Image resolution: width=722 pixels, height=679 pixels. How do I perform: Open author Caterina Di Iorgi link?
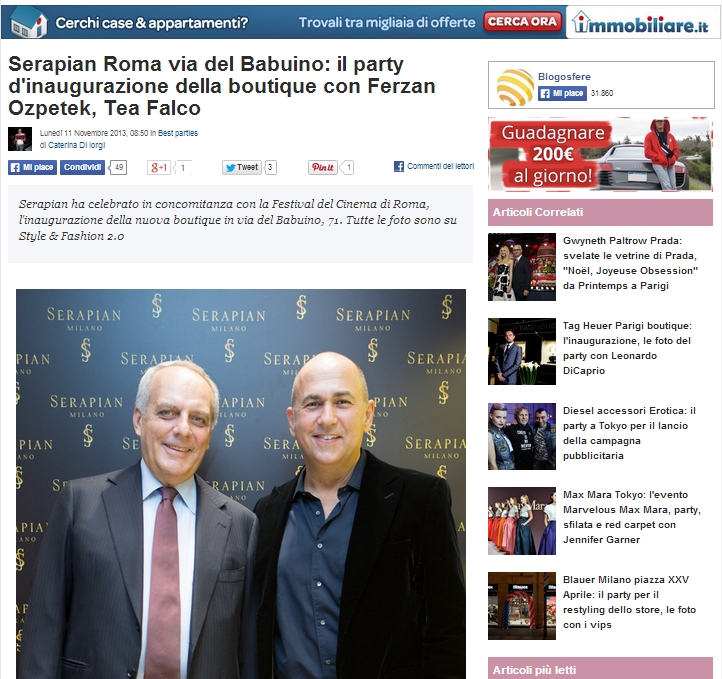click(x=76, y=145)
